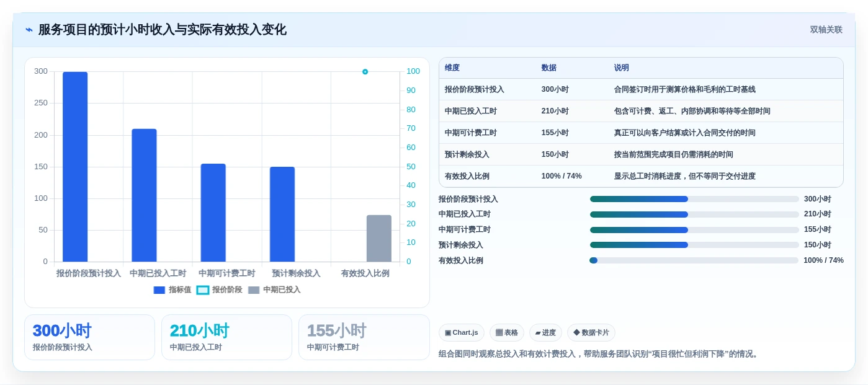Click the 155小时 value in the table

[555, 133]
